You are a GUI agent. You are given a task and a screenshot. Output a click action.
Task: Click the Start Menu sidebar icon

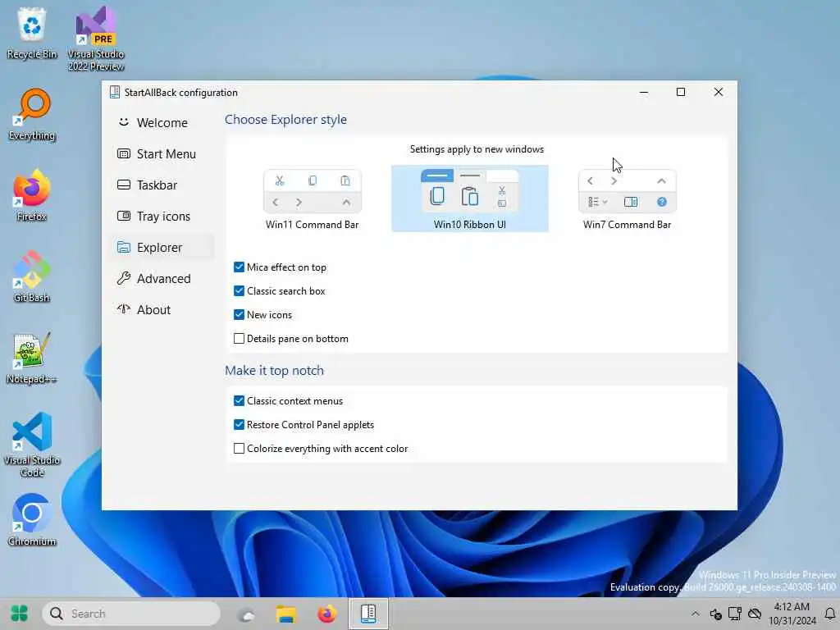(124, 153)
